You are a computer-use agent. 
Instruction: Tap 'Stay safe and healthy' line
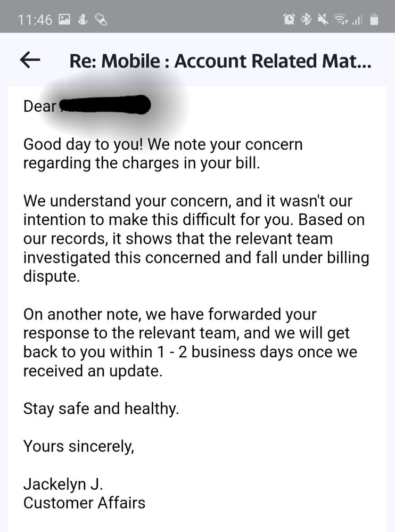point(101,409)
